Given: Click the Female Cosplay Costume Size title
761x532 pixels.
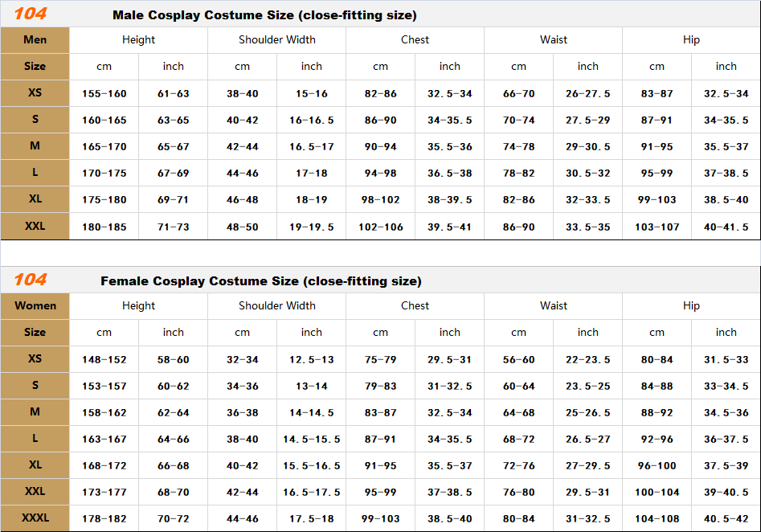Looking at the screenshot, I should [x=260, y=281].
